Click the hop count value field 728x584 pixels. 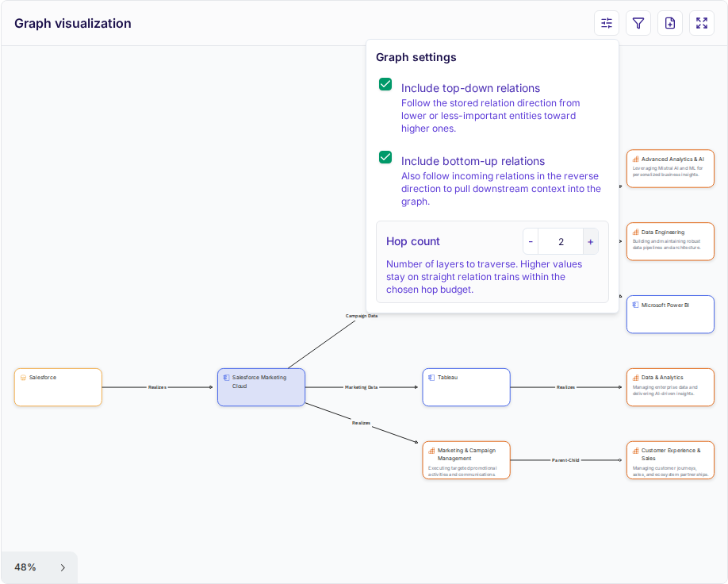click(561, 241)
